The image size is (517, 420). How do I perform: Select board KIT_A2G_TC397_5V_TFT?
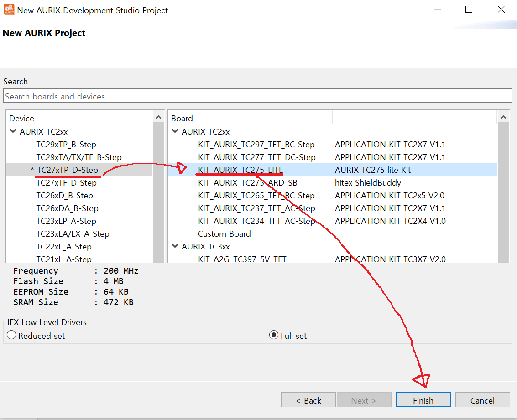coord(242,259)
